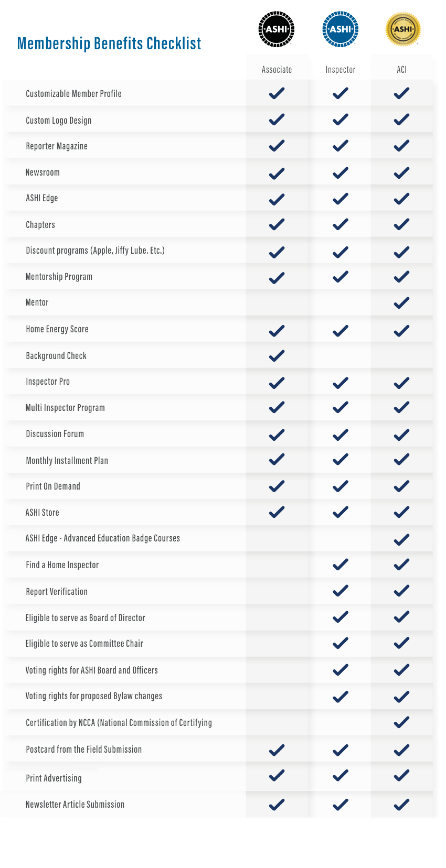This screenshot has width=446, height=868.
Task: Select the ACI column header
Action: click(401, 70)
